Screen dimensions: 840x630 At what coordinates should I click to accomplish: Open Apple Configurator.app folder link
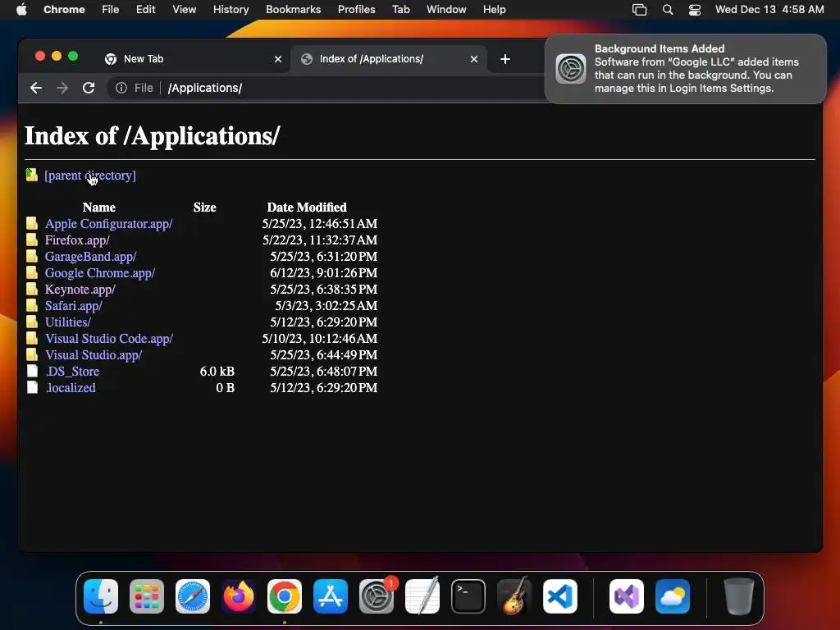coord(109,224)
